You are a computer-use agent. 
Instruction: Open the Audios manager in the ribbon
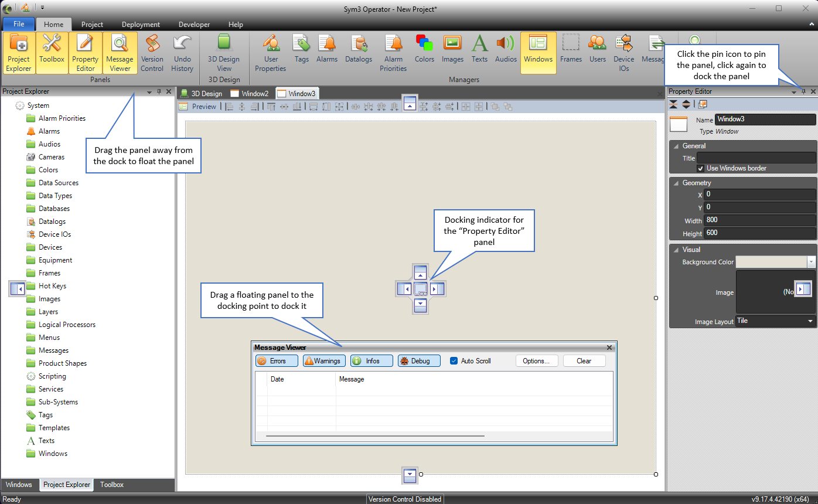click(506, 48)
